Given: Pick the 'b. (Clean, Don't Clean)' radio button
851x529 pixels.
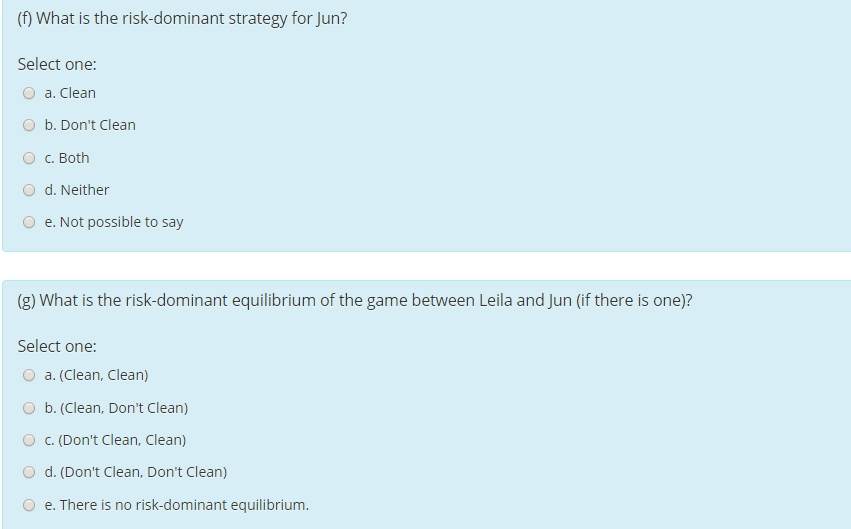Looking at the screenshot, I should point(29,408).
